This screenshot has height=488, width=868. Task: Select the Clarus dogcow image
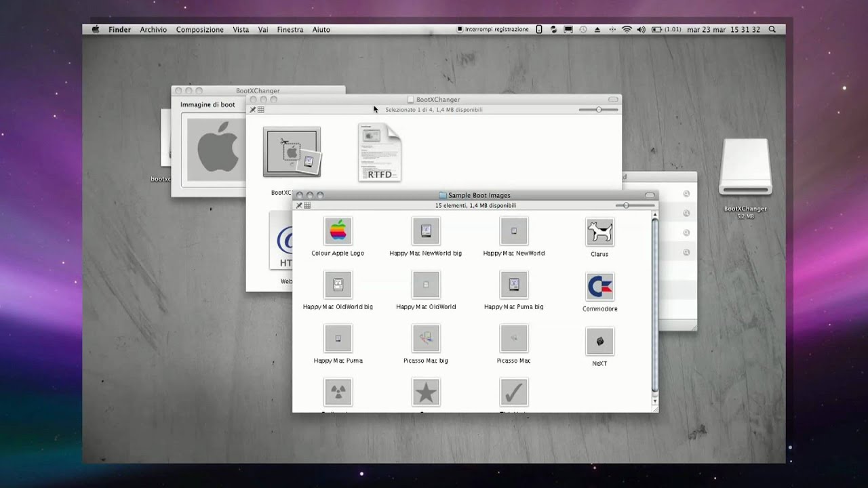tap(600, 232)
